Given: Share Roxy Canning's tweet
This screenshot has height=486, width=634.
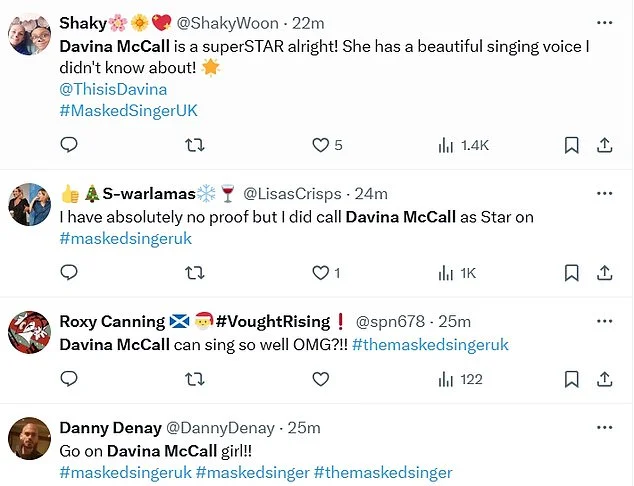Looking at the screenshot, I should (x=604, y=378).
